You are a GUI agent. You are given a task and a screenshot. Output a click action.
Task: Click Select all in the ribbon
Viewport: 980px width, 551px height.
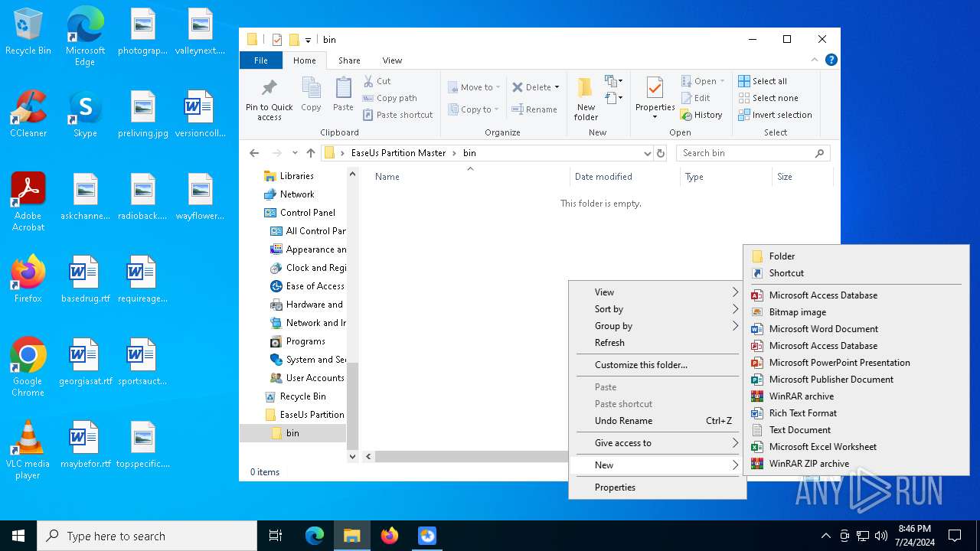[x=763, y=81]
